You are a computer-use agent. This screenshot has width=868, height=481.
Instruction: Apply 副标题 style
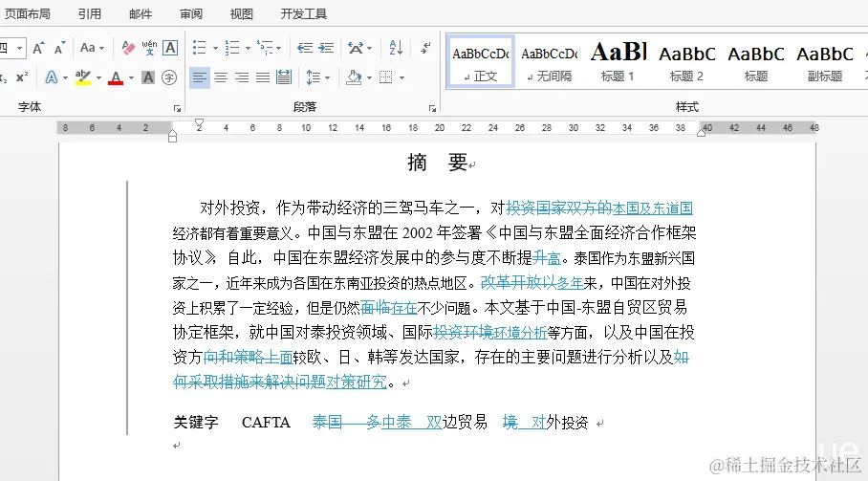[824, 62]
